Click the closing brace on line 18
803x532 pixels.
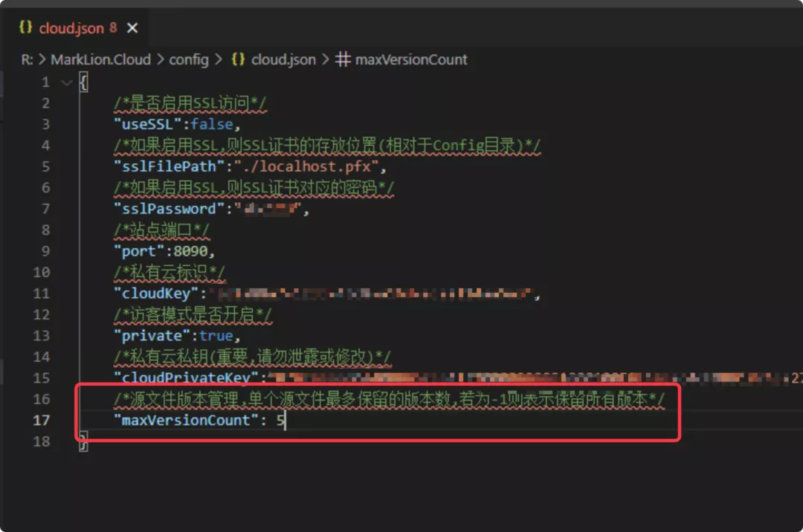pos(83,441)
